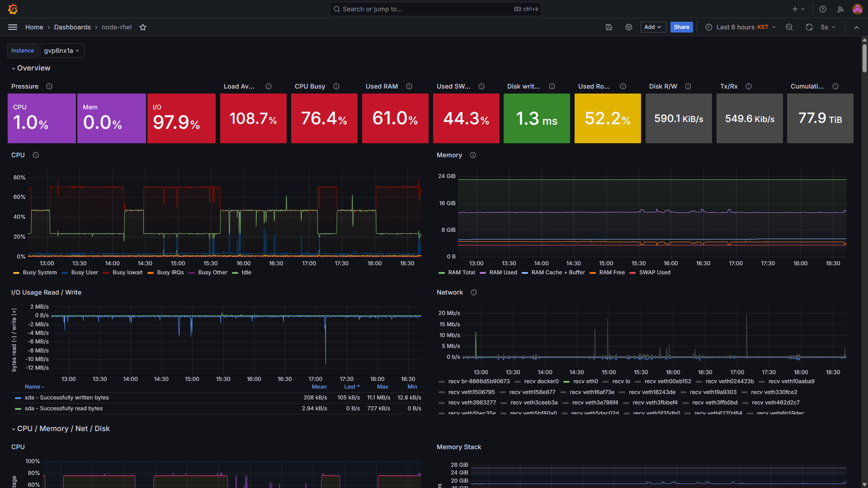Viewport: 868px width, 488px height.
Task: Click the Grafana logo icon
Action: coord(13,9)
